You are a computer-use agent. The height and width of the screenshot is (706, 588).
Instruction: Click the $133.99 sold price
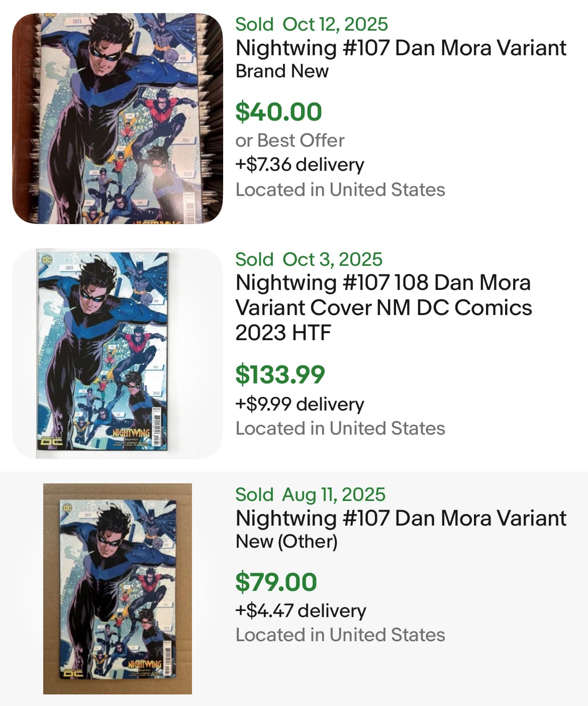(x=280, y=374)
